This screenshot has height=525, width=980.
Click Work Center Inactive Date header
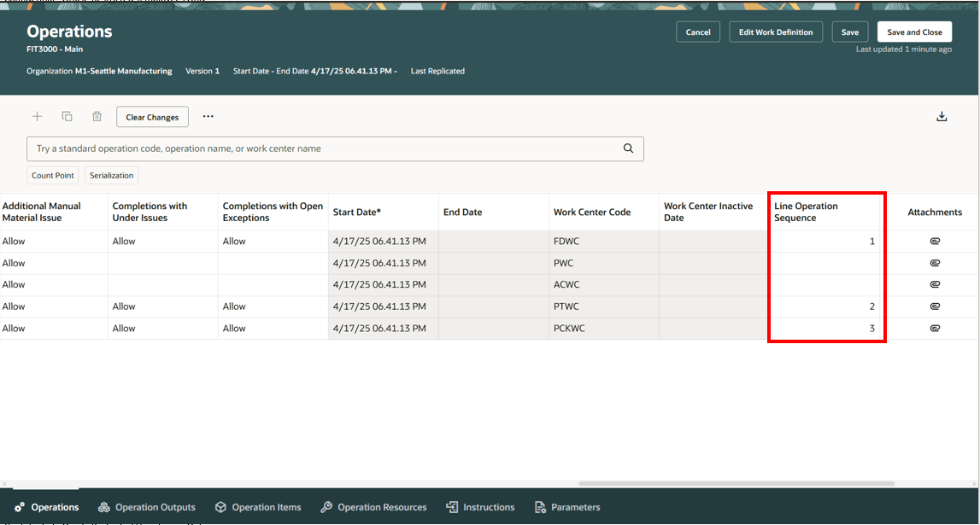(713, 213)
